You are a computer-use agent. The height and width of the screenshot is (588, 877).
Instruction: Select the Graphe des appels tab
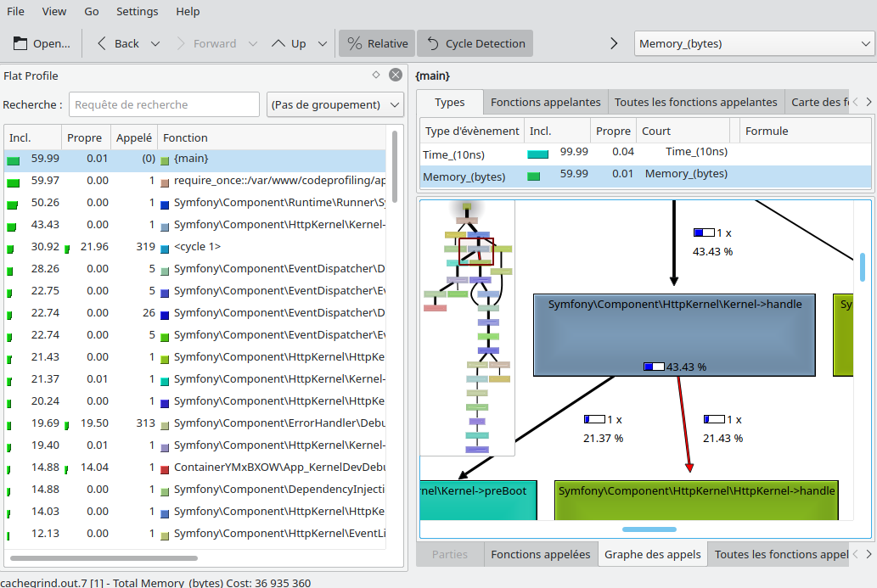click(x=652, y=554)
